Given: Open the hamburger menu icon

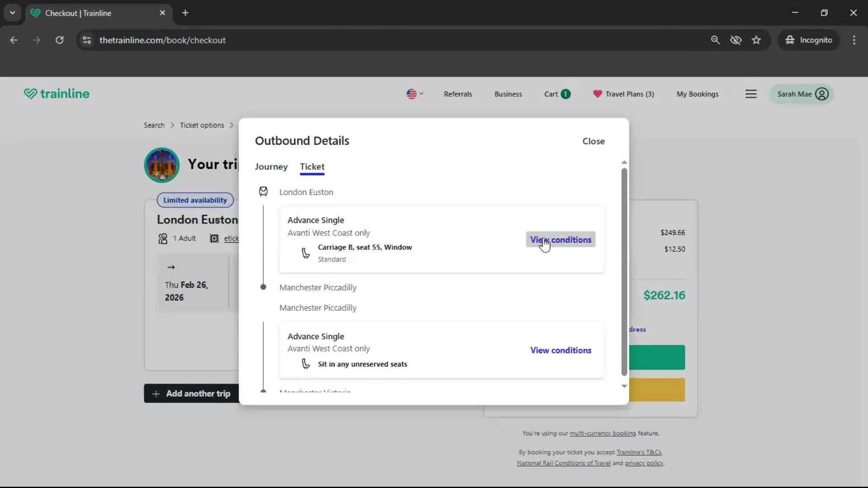Looking at the screenshot, I should click(750, 94).
